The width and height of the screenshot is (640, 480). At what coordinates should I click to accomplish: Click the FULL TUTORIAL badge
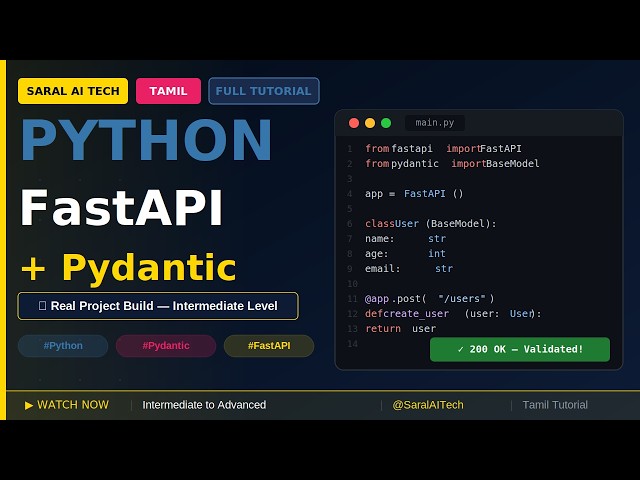click(264, 91)
